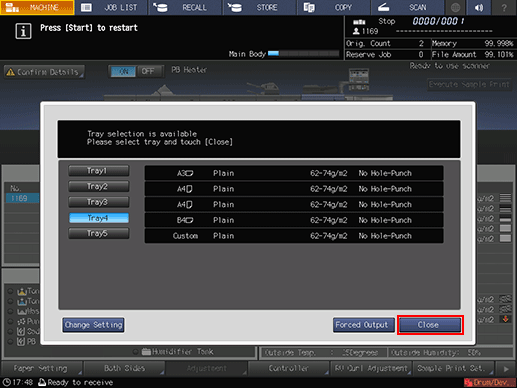Switch to the JOB LIST tab
517x388 pixels.
coord(111,7)
